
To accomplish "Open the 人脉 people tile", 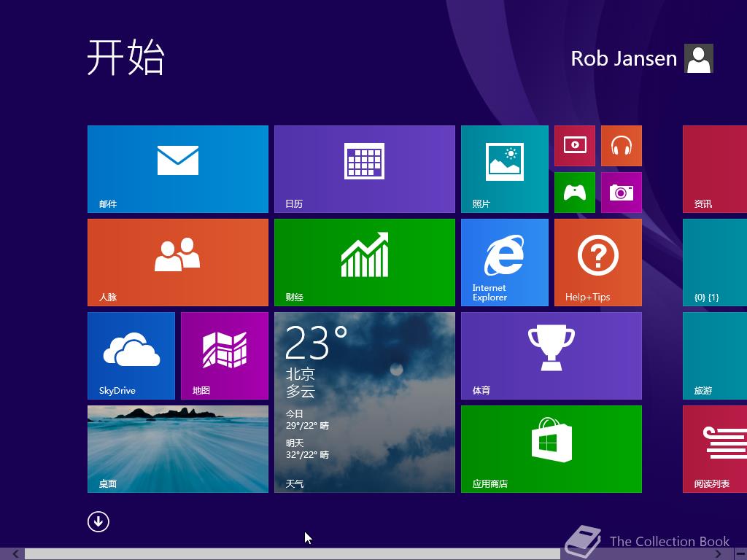I will pyautogui.click(x=178, y=262).
